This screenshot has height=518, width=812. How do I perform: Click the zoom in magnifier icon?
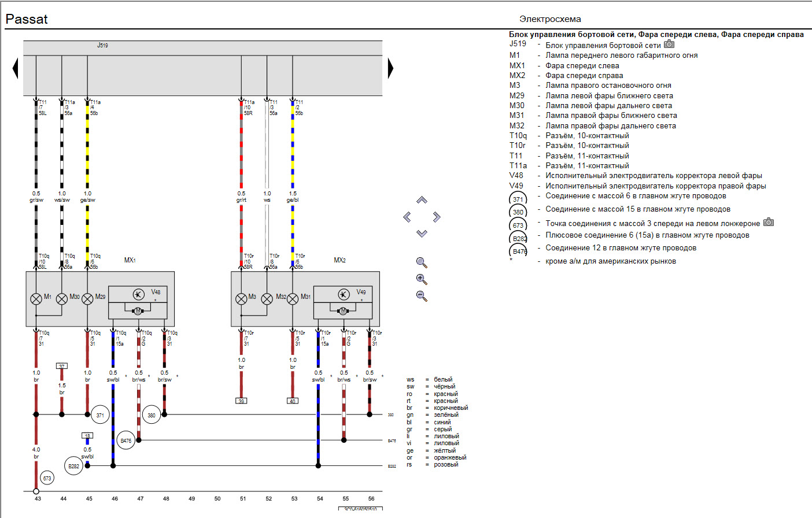pos(422,279)
